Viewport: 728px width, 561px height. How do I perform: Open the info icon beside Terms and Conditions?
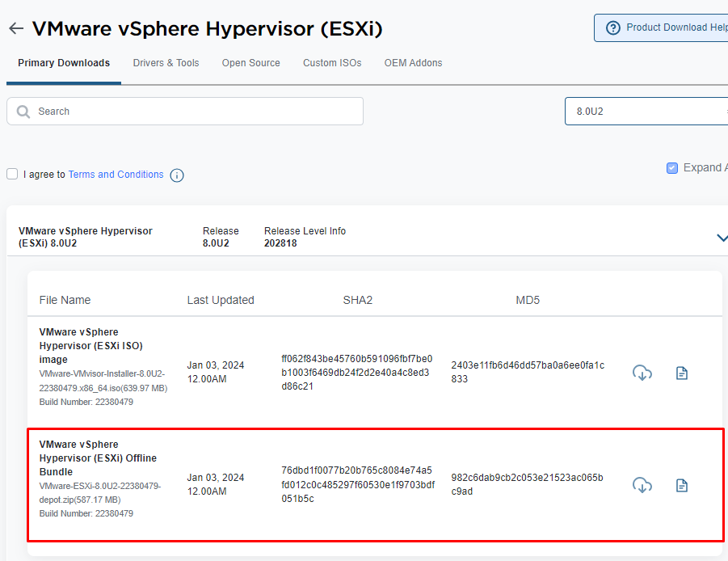click(177, 175)
